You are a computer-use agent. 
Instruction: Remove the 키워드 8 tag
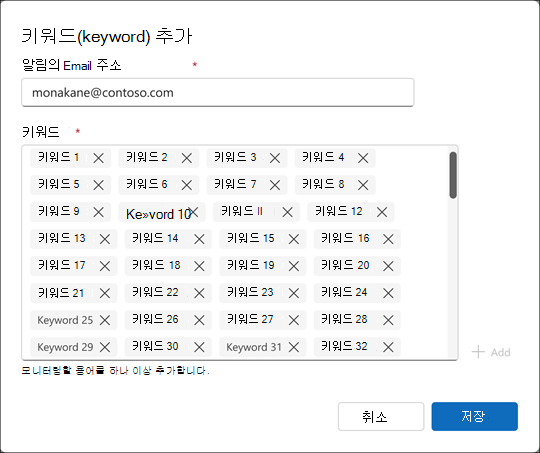(363, 185)
